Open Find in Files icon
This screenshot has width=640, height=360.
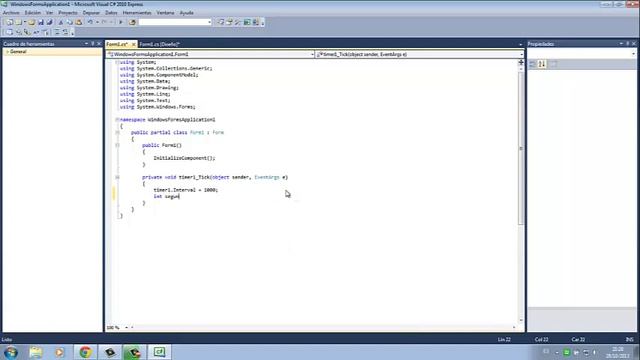132,22
